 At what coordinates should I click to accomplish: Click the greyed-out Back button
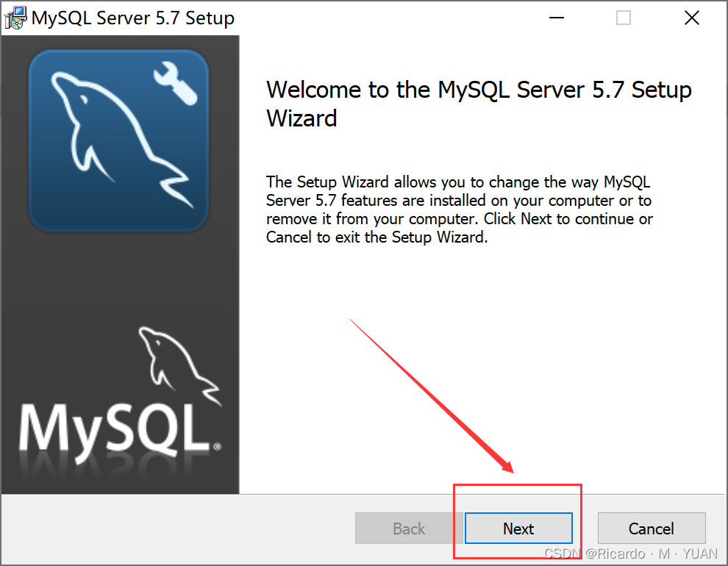click(x=409, y=528)
